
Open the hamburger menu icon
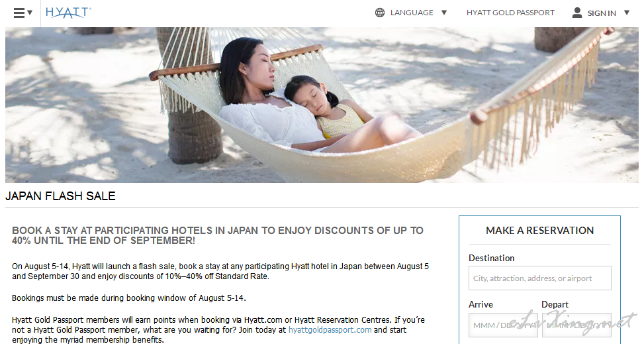(x=19, y=13)
